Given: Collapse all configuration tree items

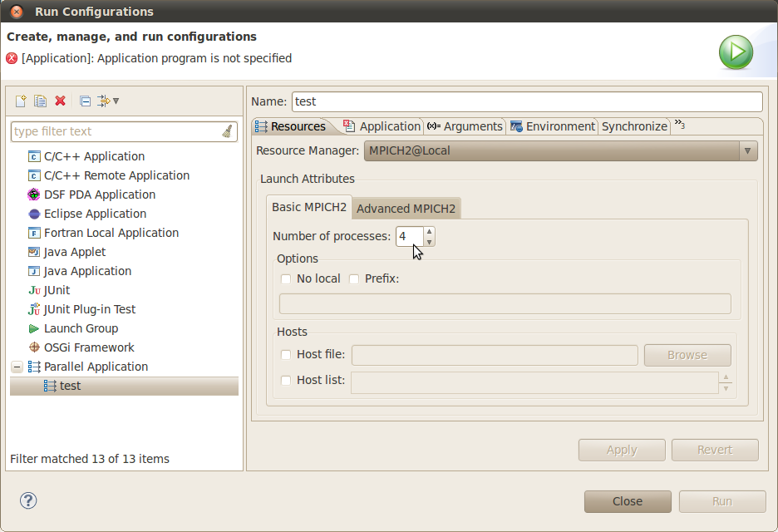Looking at the screenshot, I should [86, 101].
